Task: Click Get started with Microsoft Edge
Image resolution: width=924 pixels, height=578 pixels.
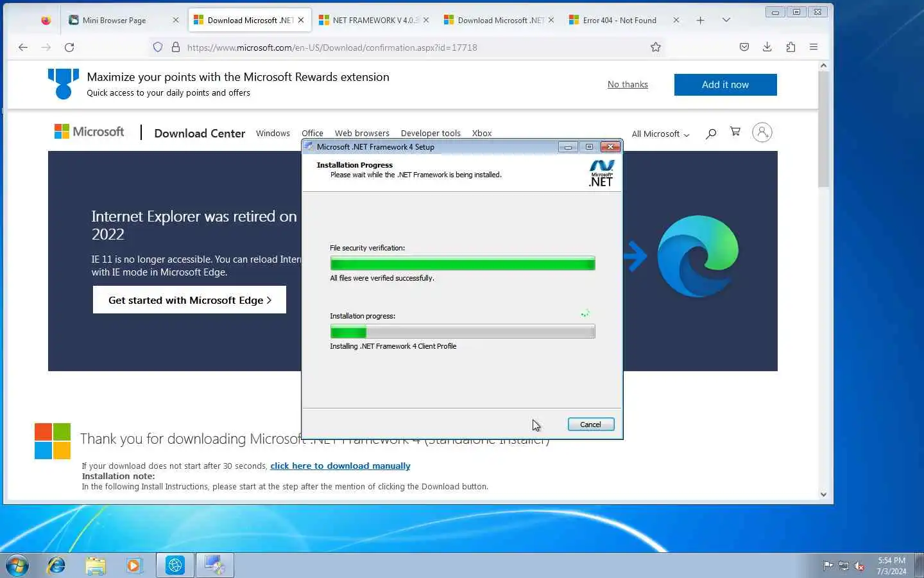Action: point(189,300)
